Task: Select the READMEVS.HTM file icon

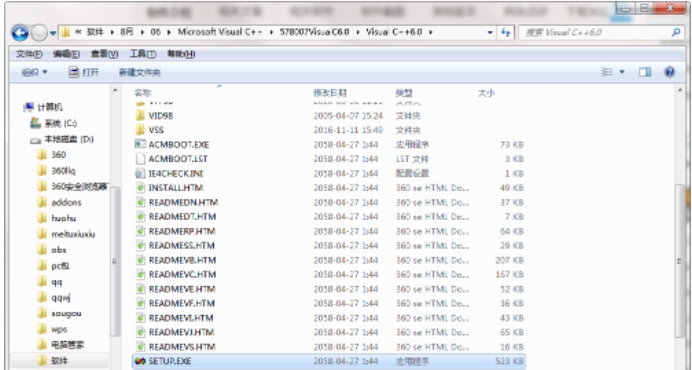Action: click(140, 347)
